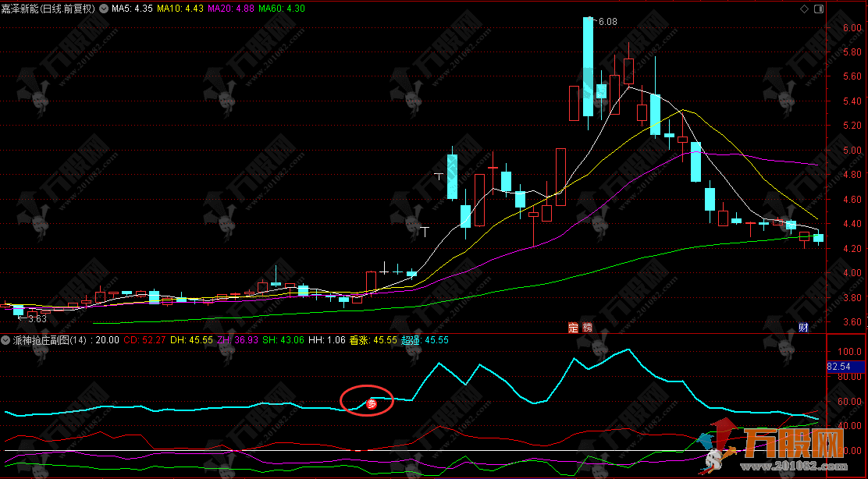The image size is (868, 479).
Task: Click the diamond icon at top right
Action: (805, 9)
